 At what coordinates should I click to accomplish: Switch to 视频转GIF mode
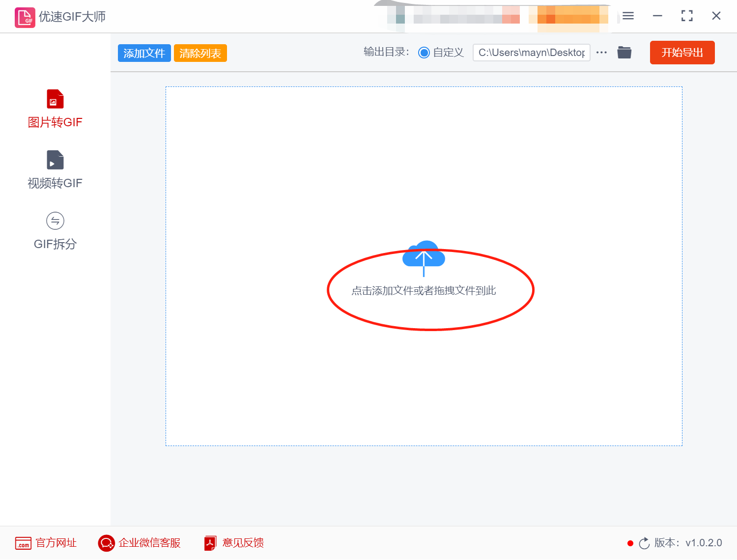[x=55, y=170]
